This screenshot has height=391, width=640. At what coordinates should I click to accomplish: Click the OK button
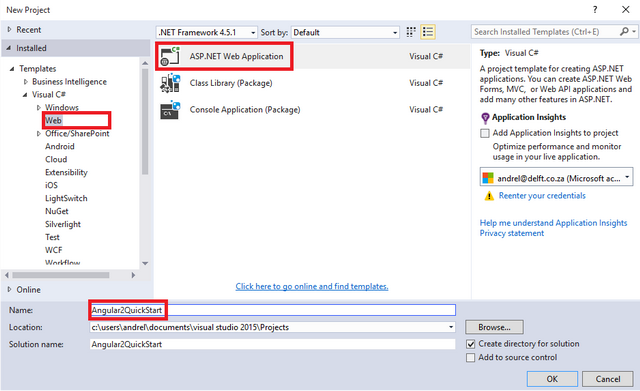pyautogui.click(x=552, y=379)
